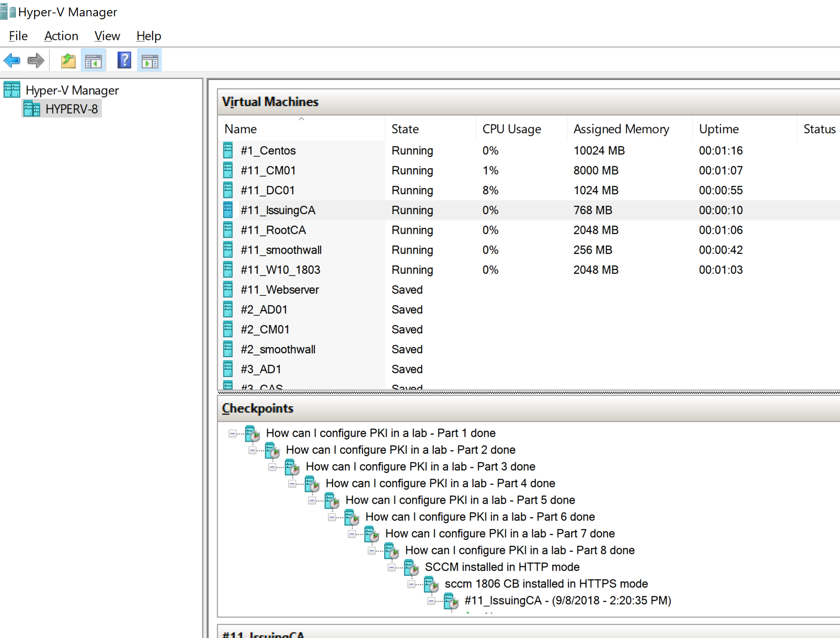This screenshot has height=638, width=840.
Task: Click the #11_Webserver VM icon
Action: point(228,290)
